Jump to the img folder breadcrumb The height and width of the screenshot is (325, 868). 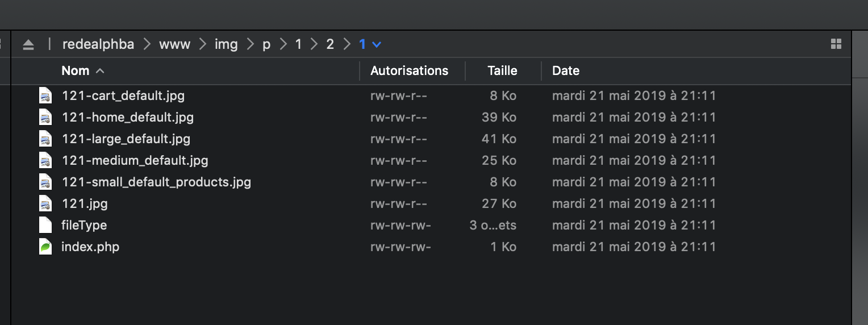226,44
